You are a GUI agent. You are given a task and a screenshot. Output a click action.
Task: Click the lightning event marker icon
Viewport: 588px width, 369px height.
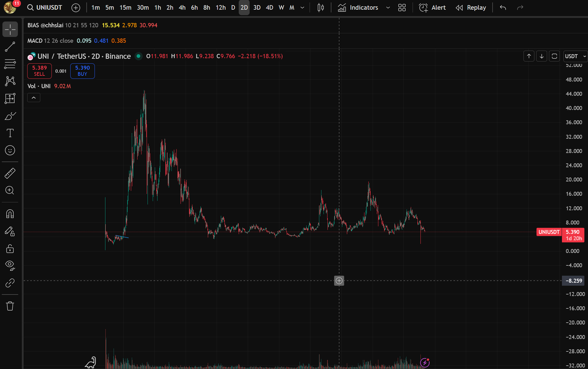[x=425, y=363]
